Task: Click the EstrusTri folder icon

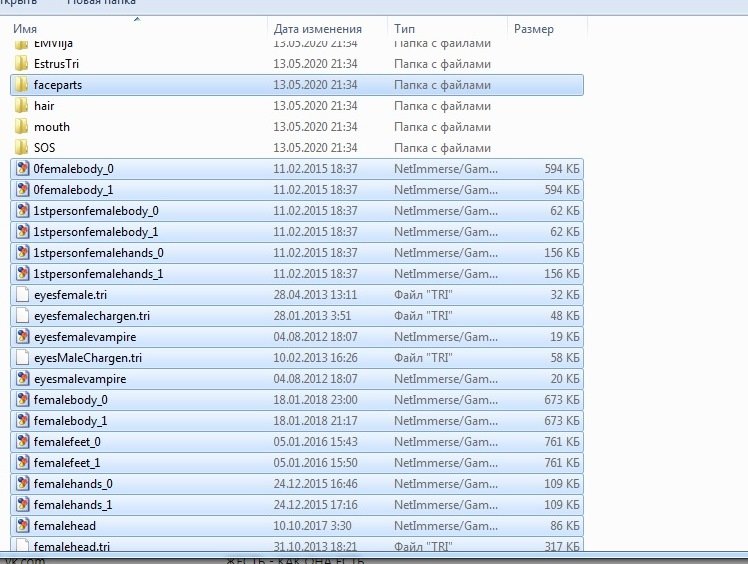Action: tap(22, 64)
